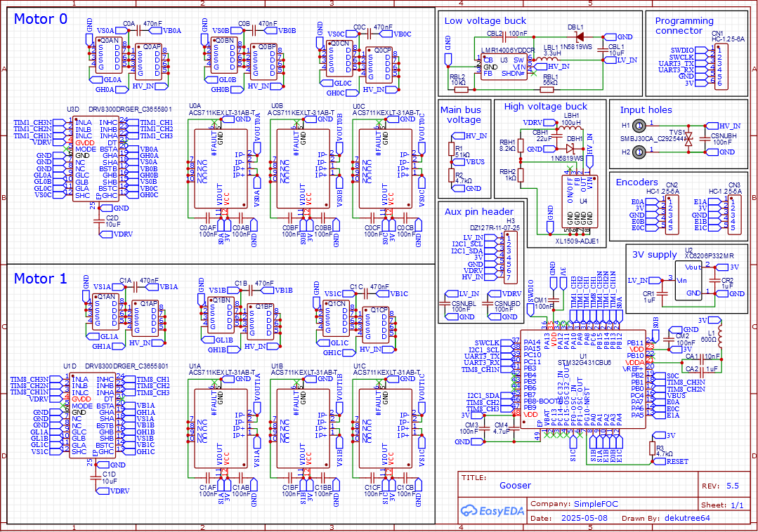Click the 'CA1' 10nF capacitor label

[692, 357]
